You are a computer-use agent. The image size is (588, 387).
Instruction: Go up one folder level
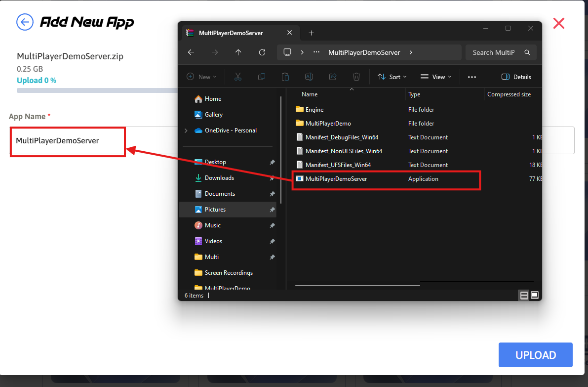click(x=238, y=52)
